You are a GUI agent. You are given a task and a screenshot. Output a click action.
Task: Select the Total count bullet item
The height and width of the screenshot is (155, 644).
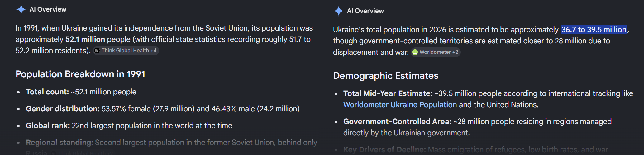point(81,92)
